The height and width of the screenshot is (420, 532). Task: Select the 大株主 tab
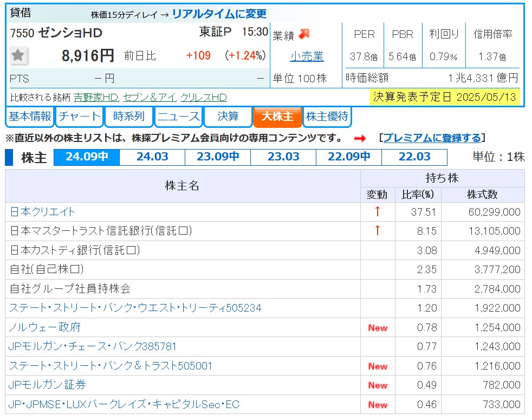click(x=277, y=117)
